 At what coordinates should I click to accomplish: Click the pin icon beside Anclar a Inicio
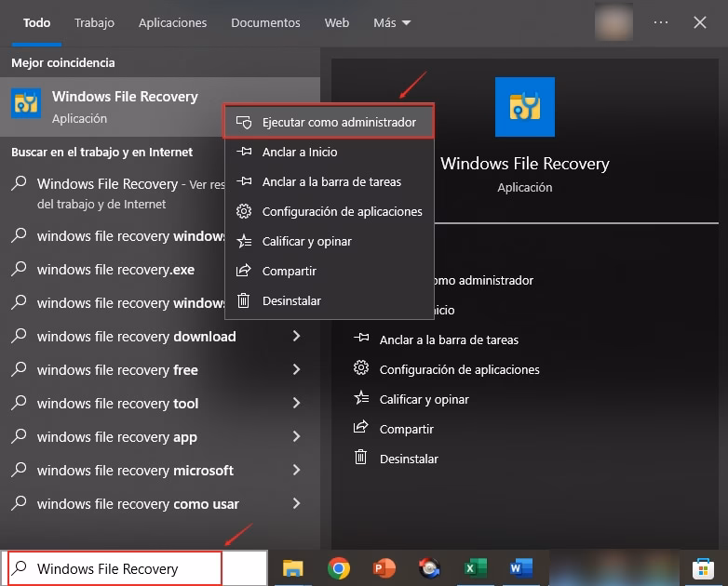[244, 152]
